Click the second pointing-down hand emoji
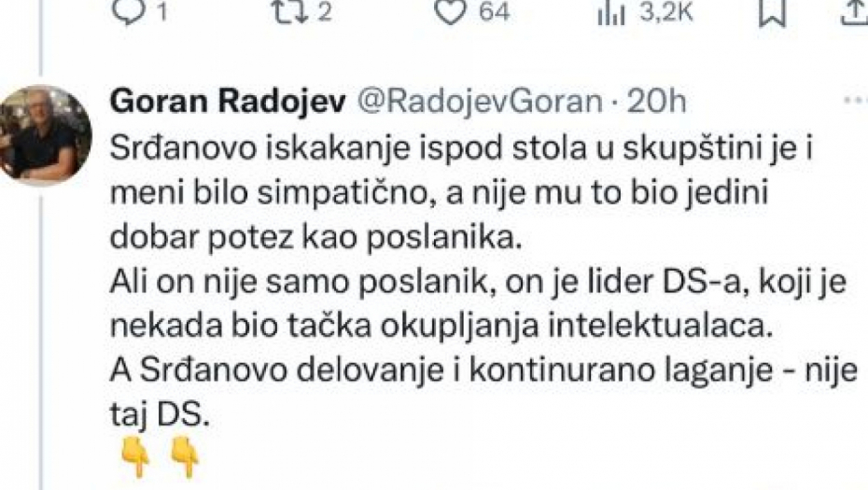 185,456
